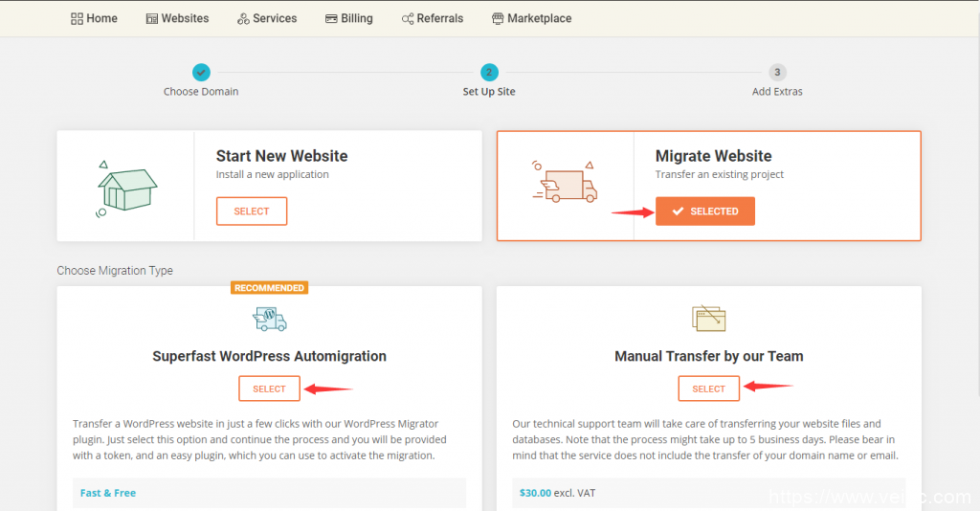
Task: Click the moving truck Migrate Website icon
Action: pyautogui.click(x=565, y=182)
